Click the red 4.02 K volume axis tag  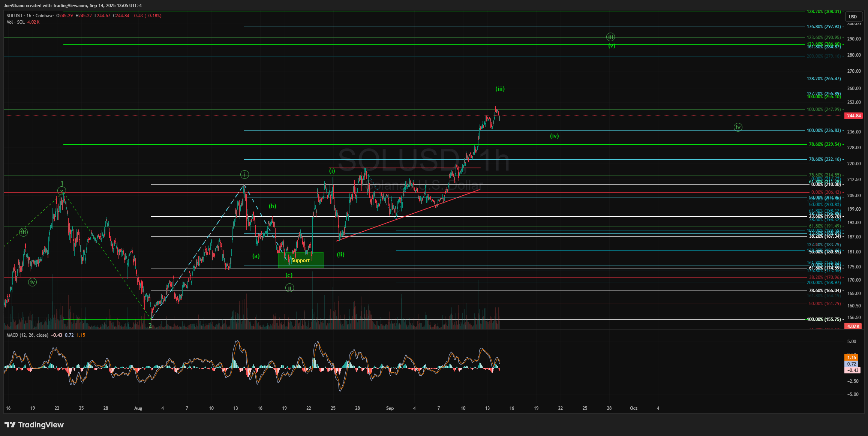(x=853, y=327)
